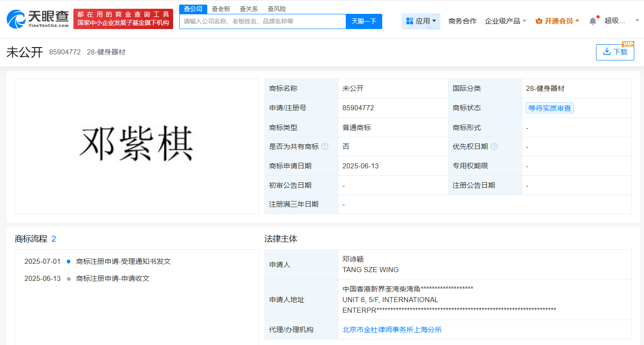Click the orange VIP badge

[629, 44]
